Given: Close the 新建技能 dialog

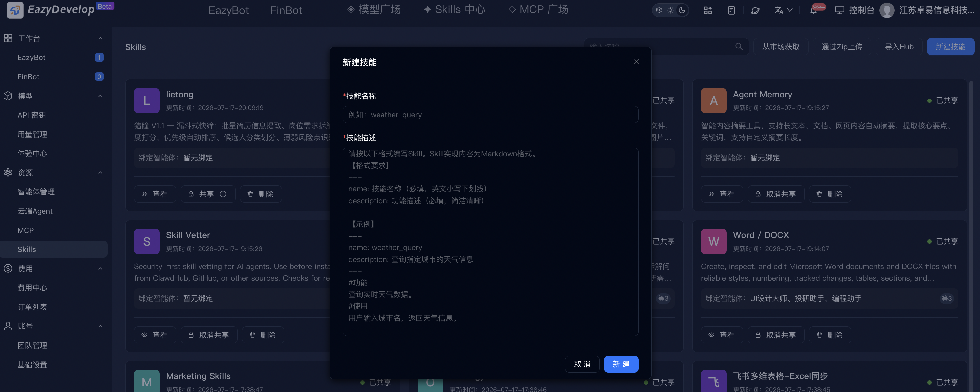Looking at the screenshot, I should [x=636, y=62].
